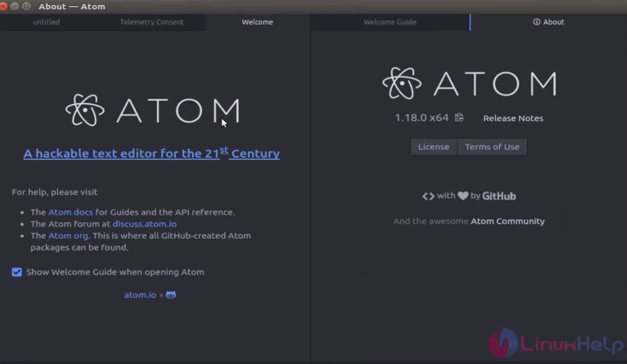Switch to the Welcome Guide tab
This screenshot has width=627, height=364.
point(390,22)
